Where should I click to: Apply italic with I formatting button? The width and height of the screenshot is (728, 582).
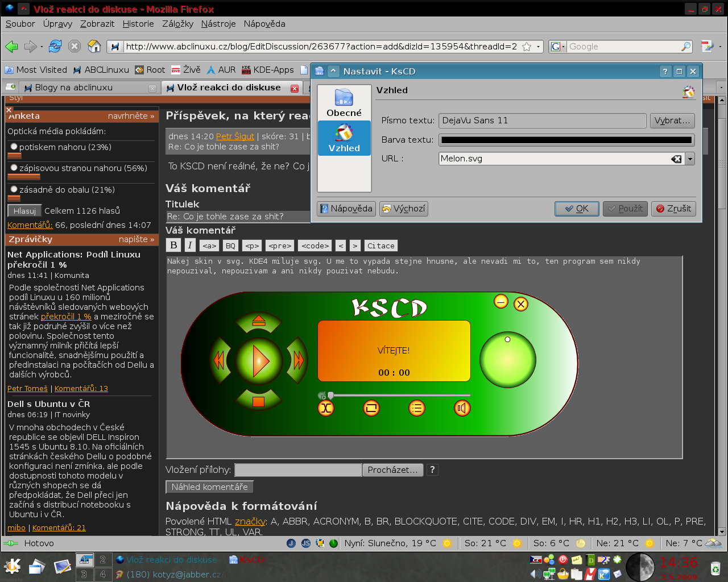(190, 245)
